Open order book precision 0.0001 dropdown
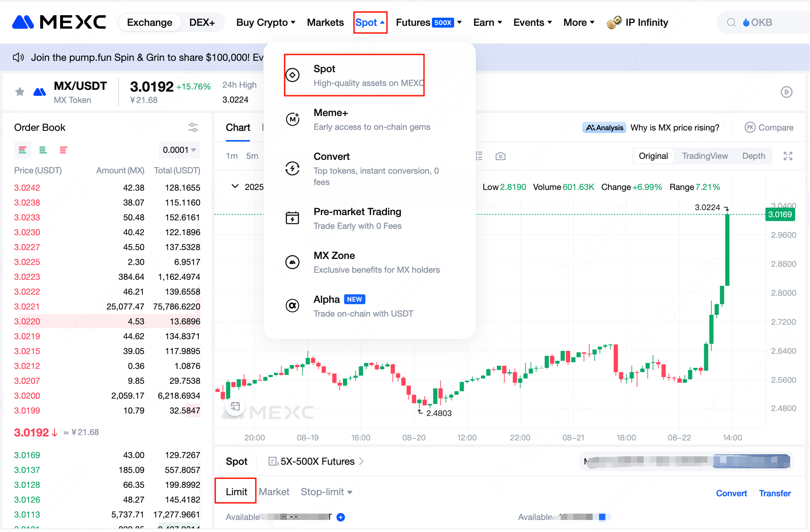 click(179, 150)
